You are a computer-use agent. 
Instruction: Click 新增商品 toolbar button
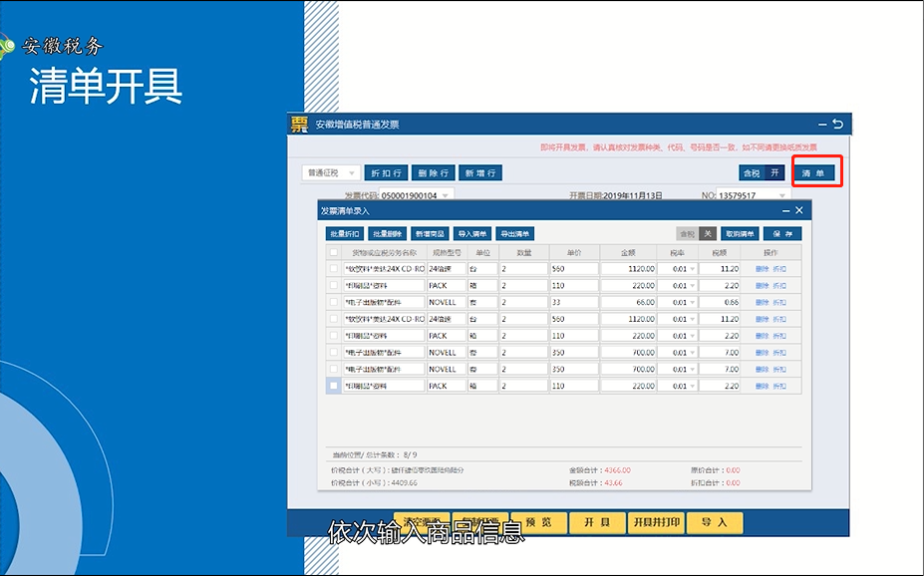(430, 233)
